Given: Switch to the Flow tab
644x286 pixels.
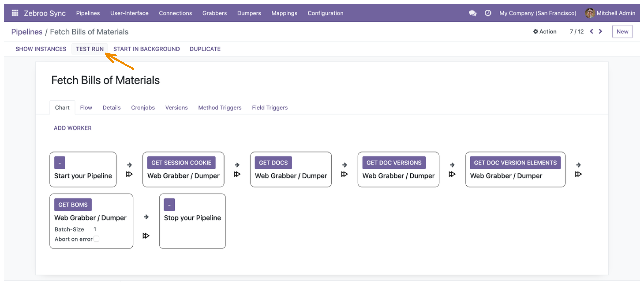Looking at the screenshot, I should 86,107.
